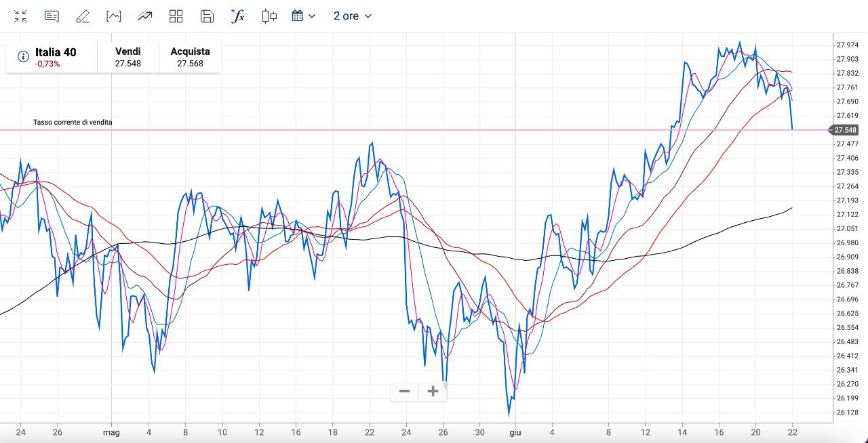Exit fullscreen with the collapse arrows icon
868x443 pixels.
coord(20,16)
